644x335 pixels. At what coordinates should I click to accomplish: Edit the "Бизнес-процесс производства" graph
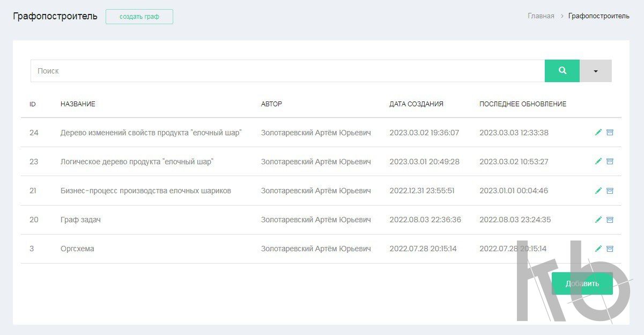[x=598, y=191]
